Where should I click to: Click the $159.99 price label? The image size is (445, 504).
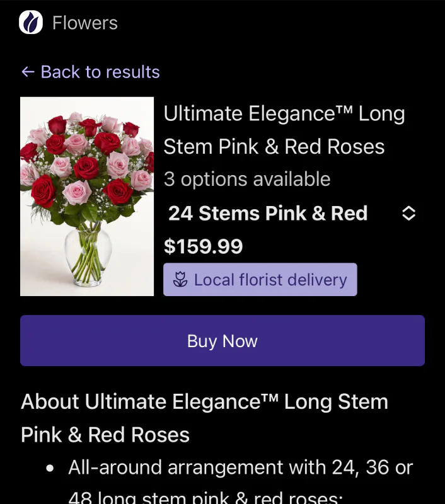204,246
